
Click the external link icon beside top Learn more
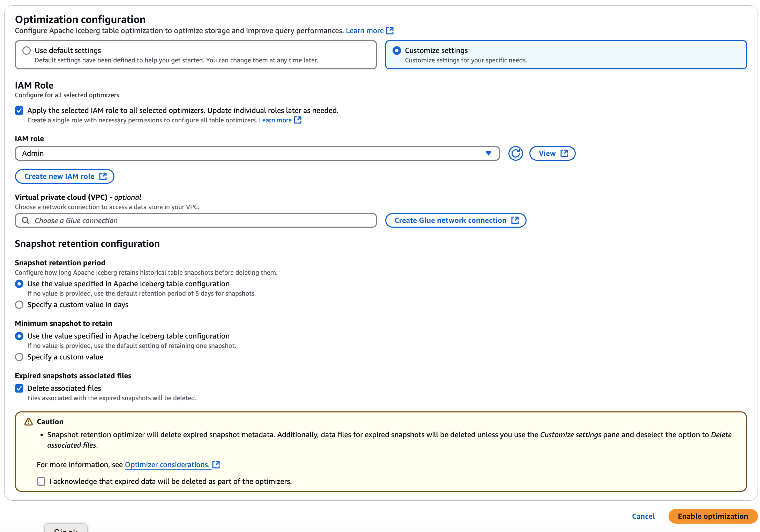(390, 31)
